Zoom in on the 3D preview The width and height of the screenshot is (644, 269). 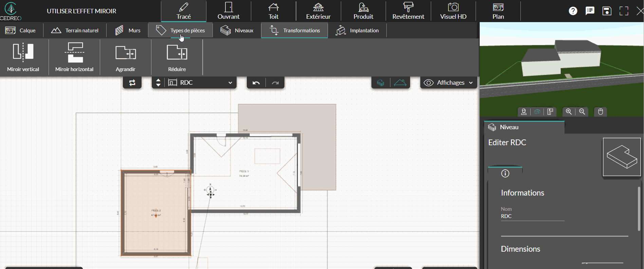pos(569,112)
